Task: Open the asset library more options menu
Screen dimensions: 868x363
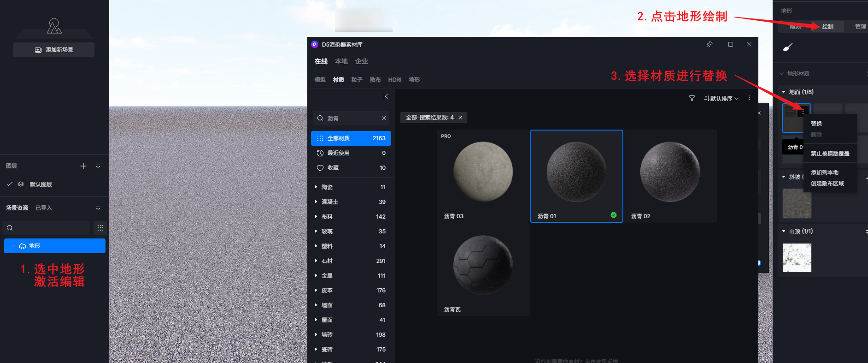Action: coord(749,98)
